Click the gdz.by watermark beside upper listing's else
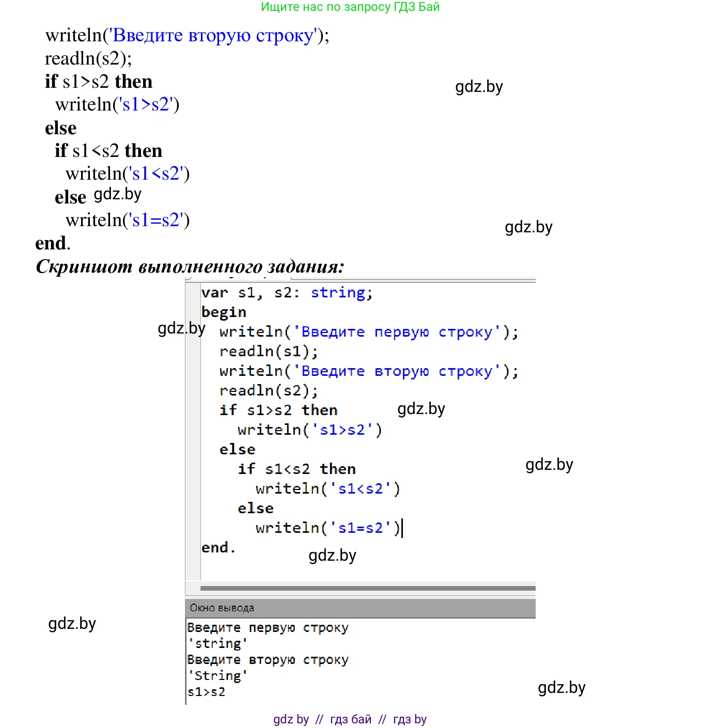 (117, 194)
